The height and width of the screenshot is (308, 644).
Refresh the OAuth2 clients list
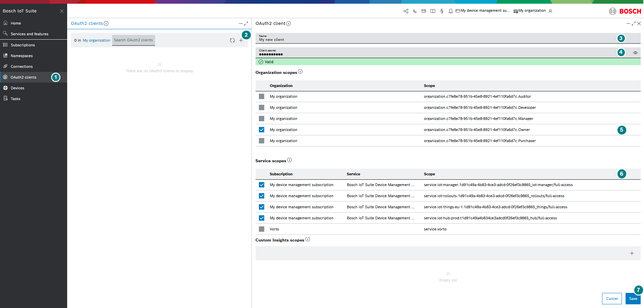click(x=232, y=40)
